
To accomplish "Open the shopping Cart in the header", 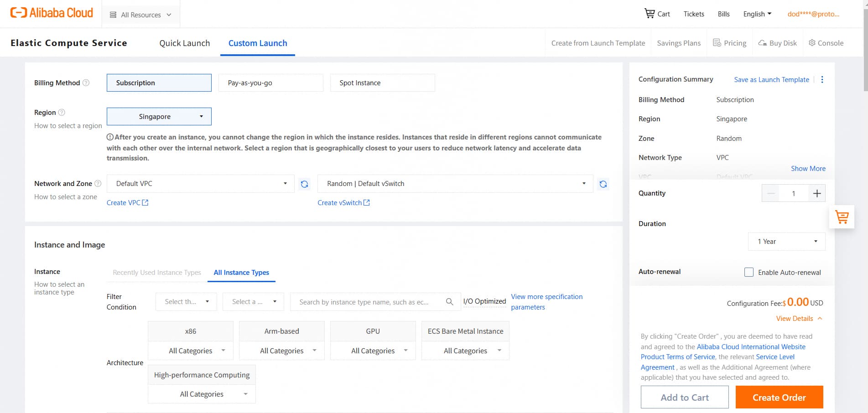I will (x=657, y=14).
